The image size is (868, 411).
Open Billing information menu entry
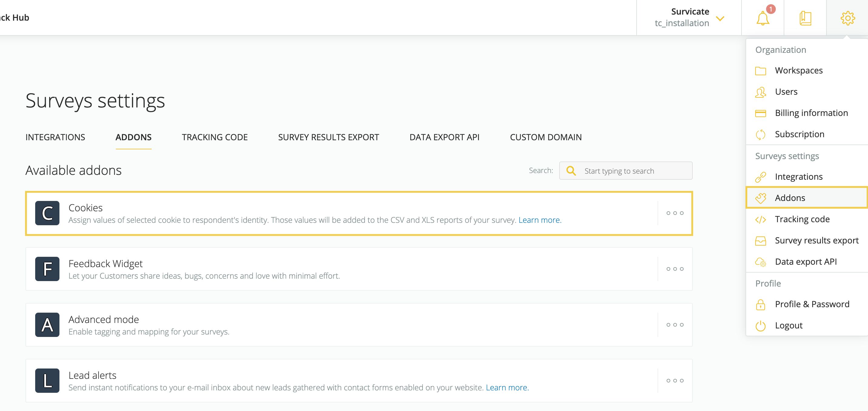pos(807,113)
